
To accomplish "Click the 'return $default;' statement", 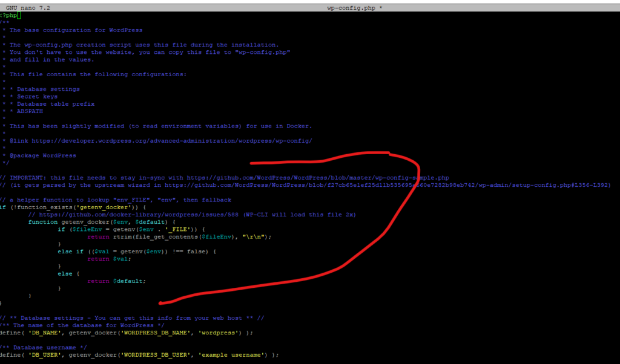I will (116, 281).
